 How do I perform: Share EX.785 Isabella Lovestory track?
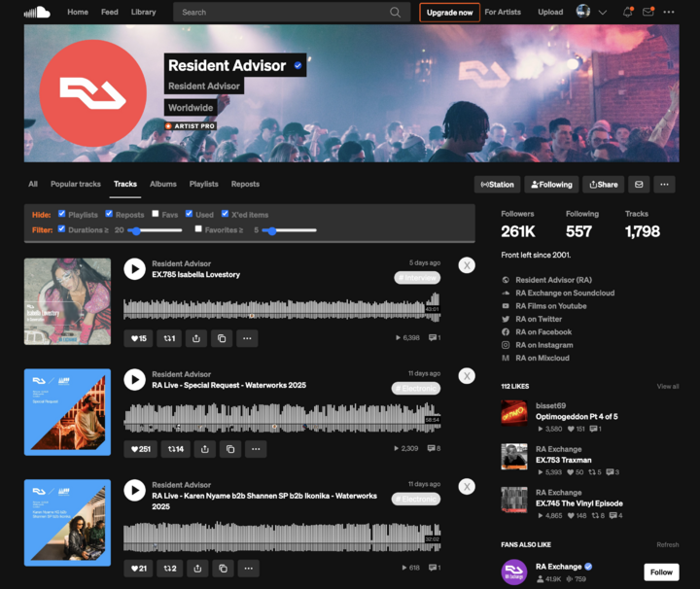[196, 338]
